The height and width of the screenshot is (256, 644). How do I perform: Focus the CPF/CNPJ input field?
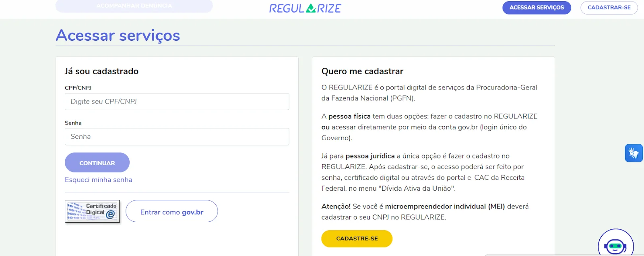177,102
